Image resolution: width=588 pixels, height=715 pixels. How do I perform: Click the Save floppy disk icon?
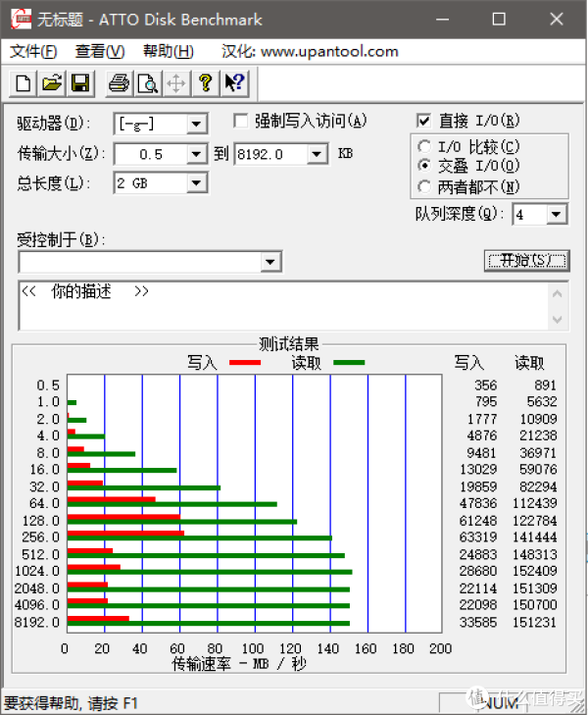pyautogui.click(x=80, y=83)
